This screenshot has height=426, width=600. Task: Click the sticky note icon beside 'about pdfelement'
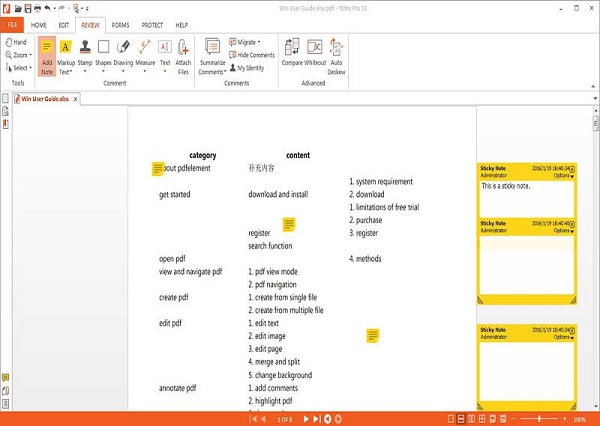click(x=158, y=168)
